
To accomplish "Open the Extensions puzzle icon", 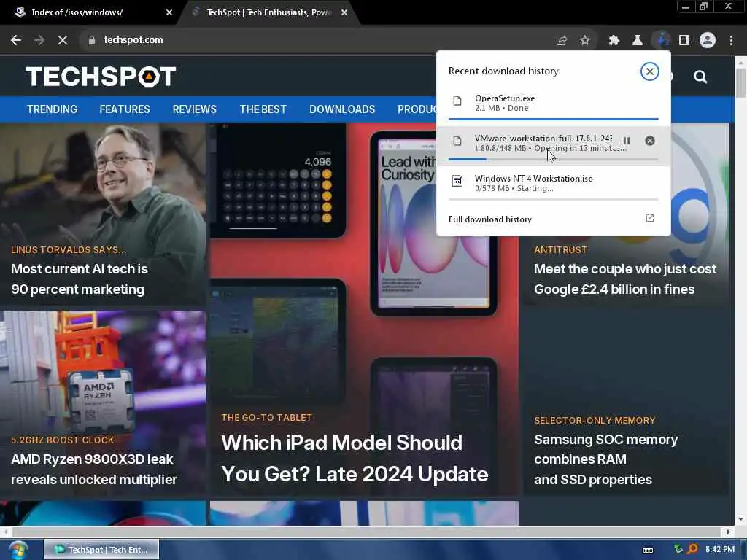I will (614, 41).
